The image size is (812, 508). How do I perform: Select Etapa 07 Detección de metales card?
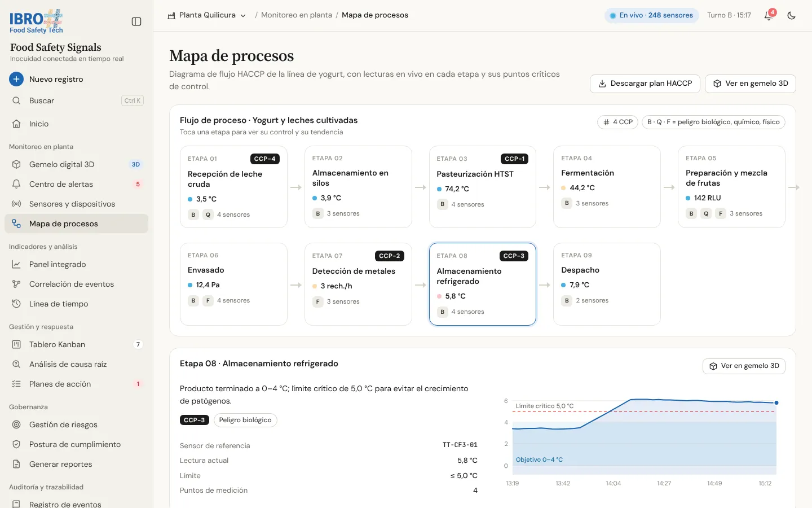pyautogui.click(x=358, y=284)
